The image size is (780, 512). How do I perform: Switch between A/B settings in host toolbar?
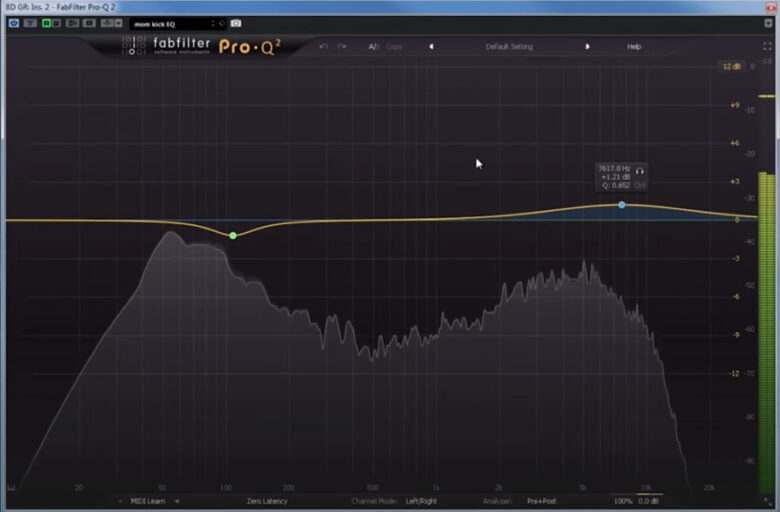click(72, 23)
